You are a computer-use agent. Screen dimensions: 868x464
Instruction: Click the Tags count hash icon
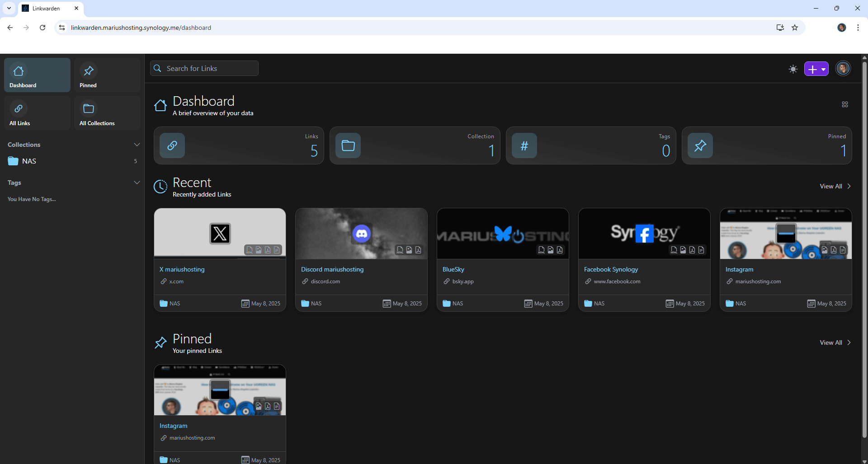[x=524, y=145]
